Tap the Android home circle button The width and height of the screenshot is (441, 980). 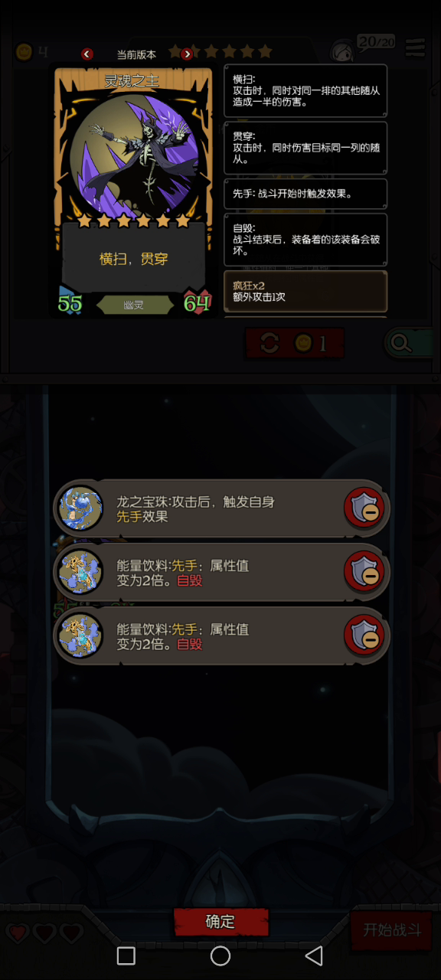pyautogui.click(x=220, y=955)
